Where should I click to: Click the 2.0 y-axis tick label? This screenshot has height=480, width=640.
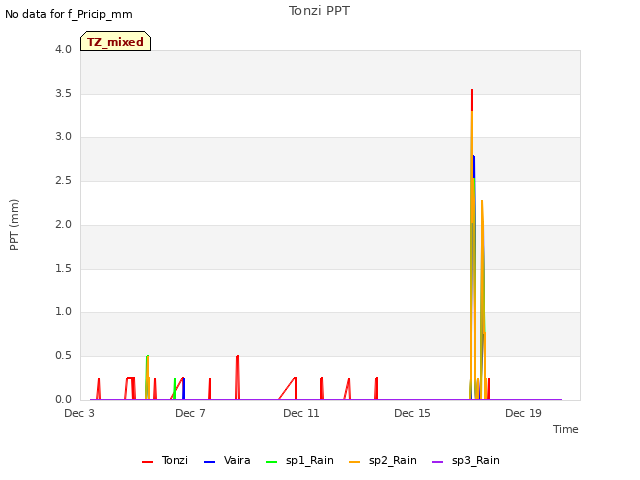[63, 224]
